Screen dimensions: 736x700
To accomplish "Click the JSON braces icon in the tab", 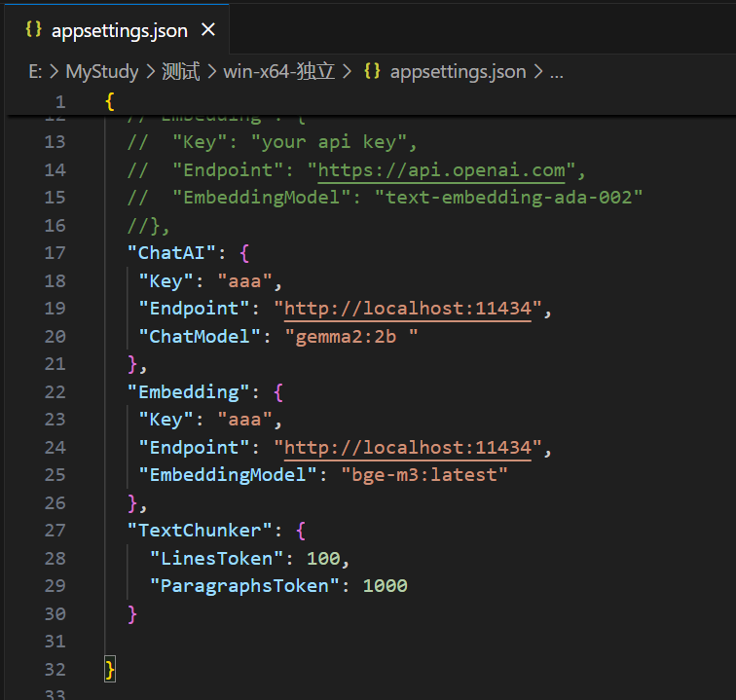I will [33, 30].
